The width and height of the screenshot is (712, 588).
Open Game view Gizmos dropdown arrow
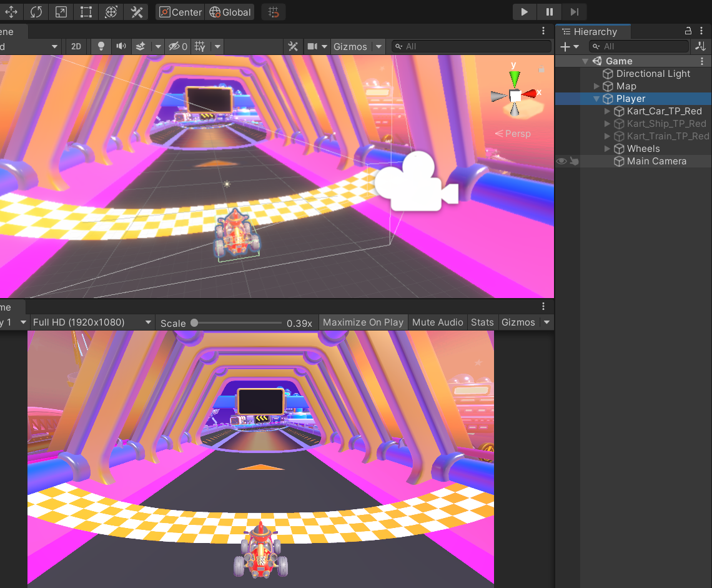pyautogui.click(x=546, y=322)
